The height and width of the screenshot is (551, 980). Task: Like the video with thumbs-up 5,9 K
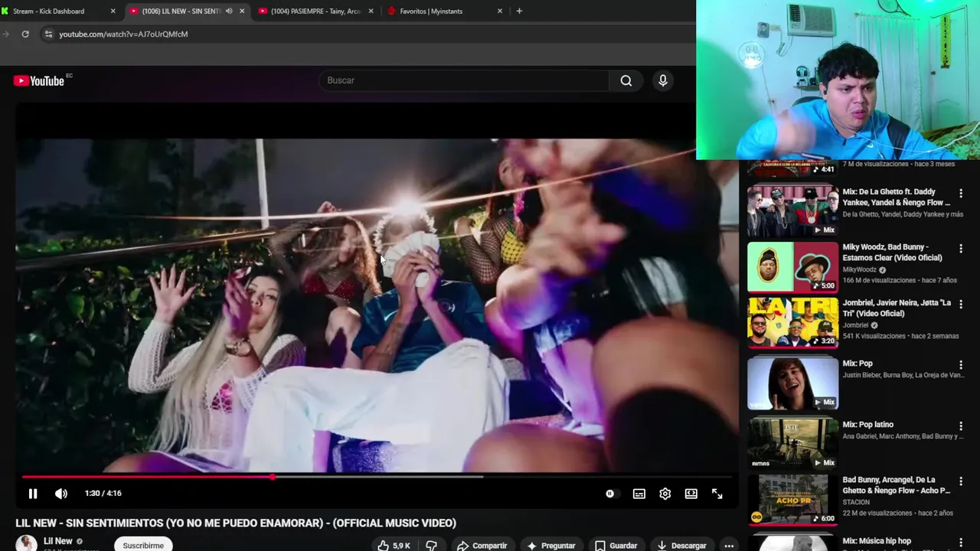(x=394, y=545)
